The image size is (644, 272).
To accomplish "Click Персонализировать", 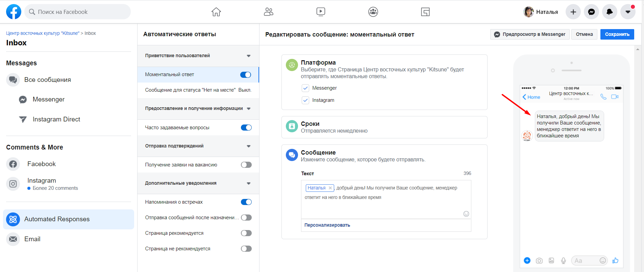I will point(327,225).
